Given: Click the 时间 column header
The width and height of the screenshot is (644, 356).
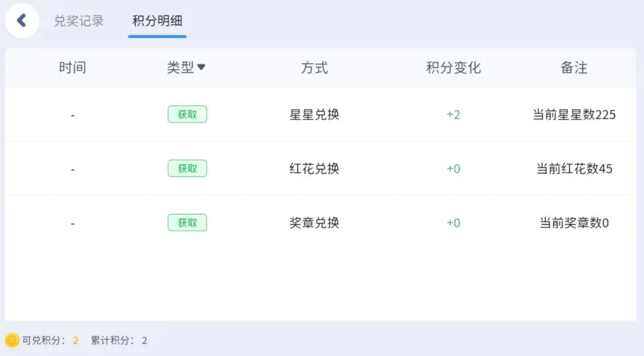Looking at the screenshot, I should coord(73,68).
